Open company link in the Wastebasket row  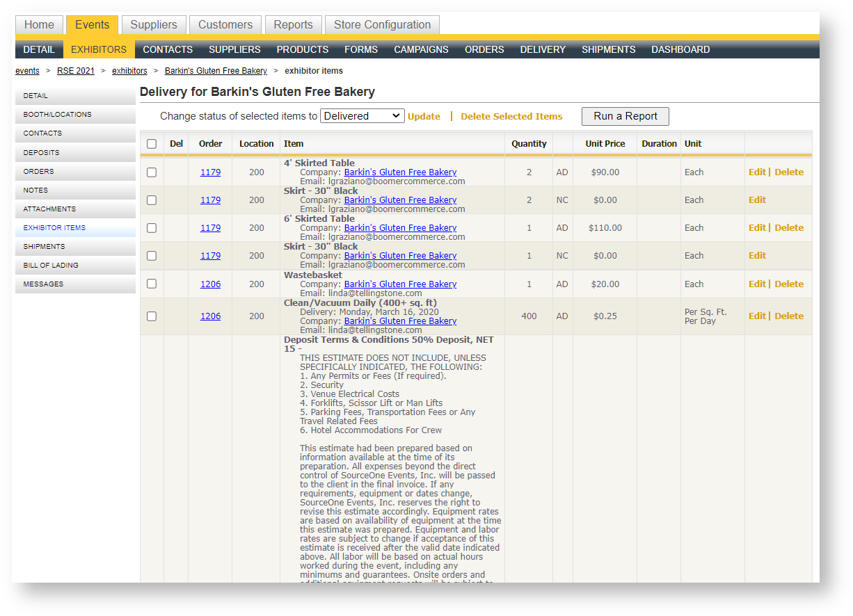point(400,284)
